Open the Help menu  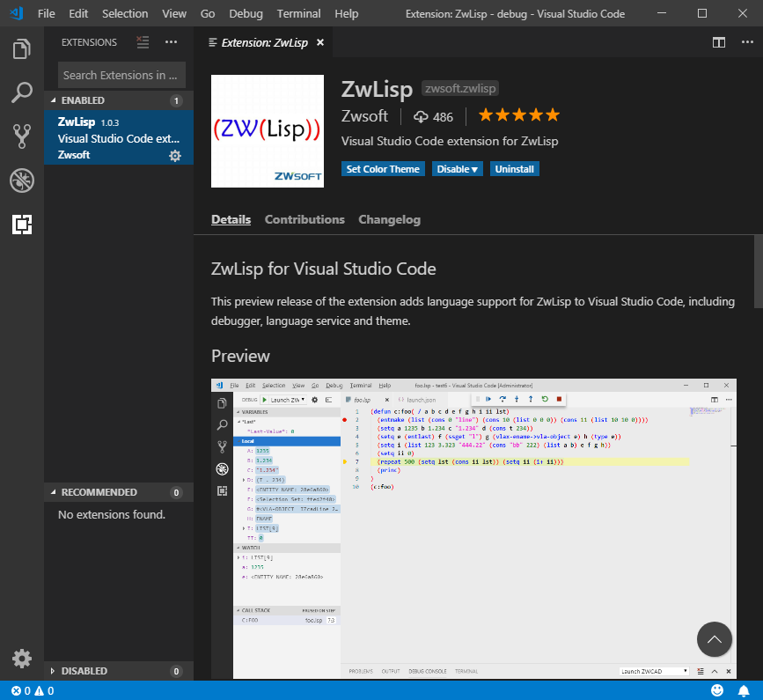click(x=347, y=13)
